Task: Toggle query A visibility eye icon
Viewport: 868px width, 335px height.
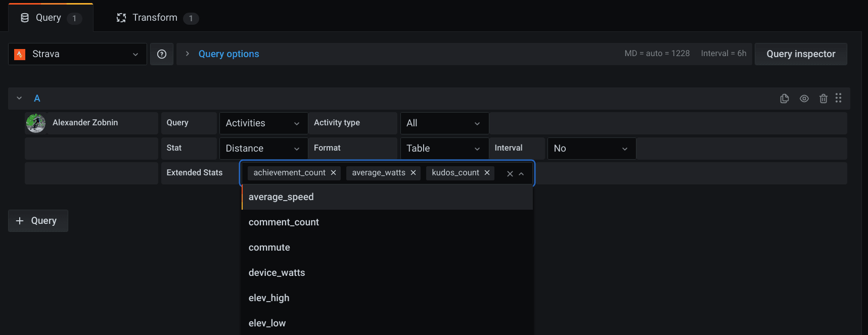Action: [x=804, y=99]
